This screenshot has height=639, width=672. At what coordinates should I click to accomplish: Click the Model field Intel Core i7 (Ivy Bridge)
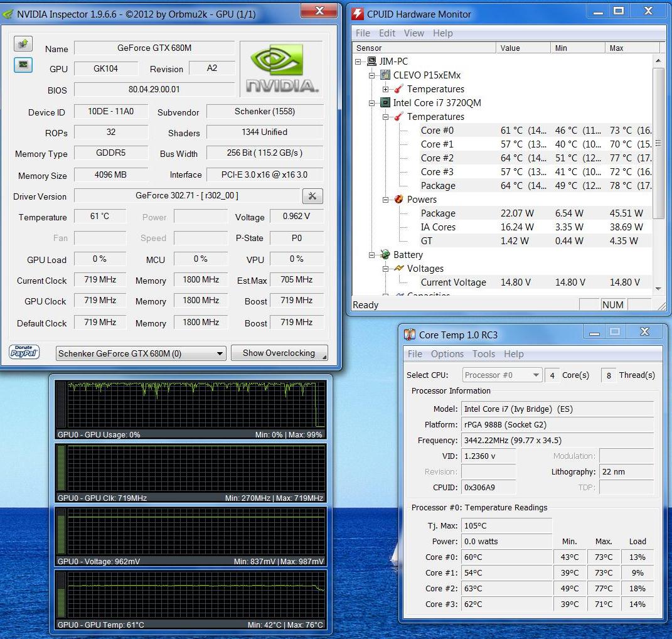[x=557, y=409]
